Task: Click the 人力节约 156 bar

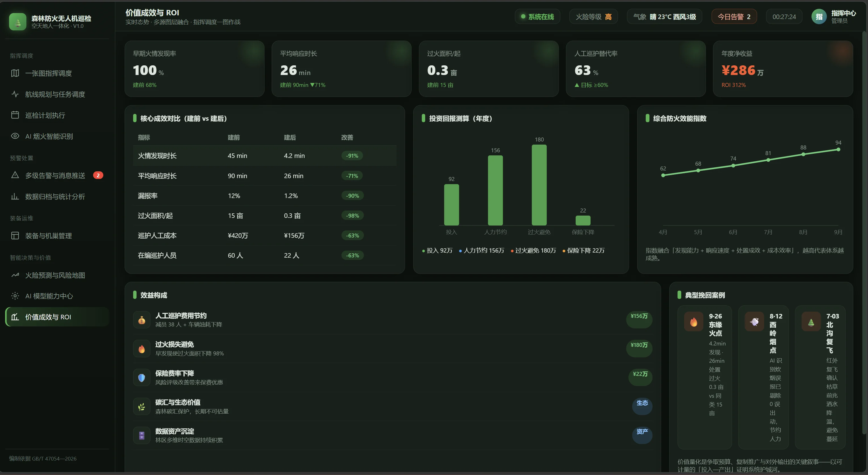Action: coord(495,190)
